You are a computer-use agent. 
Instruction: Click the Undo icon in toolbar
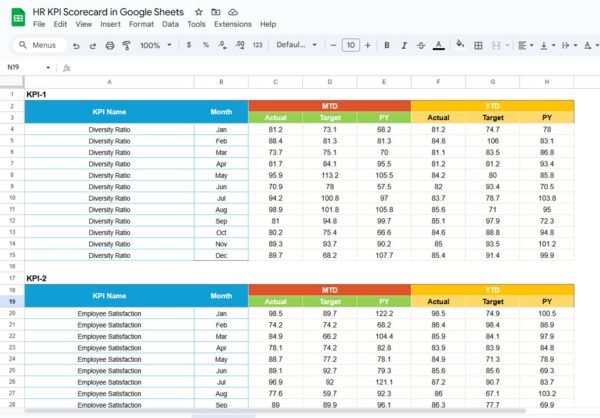[x=77, y=45]
